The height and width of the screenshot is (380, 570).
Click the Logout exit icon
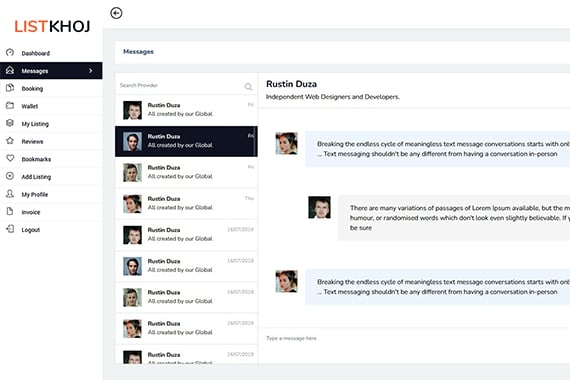point(10,229)
